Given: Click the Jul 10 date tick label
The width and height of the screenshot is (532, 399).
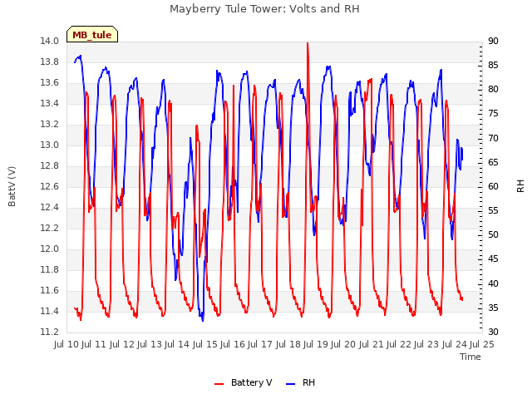Looking at the screenshot, I should tap(66, 345).
